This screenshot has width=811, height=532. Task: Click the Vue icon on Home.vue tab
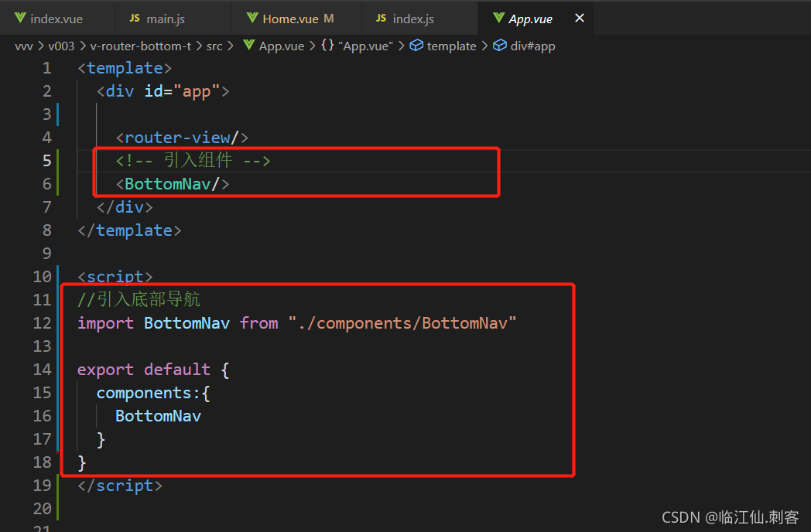(252, 18)
